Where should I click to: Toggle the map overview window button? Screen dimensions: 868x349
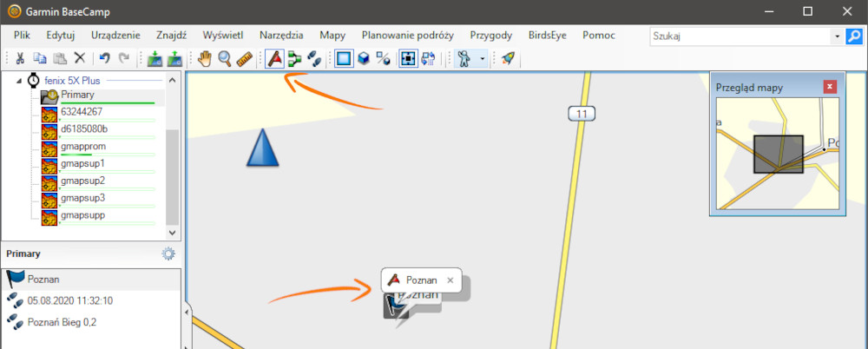click(409, 59)
